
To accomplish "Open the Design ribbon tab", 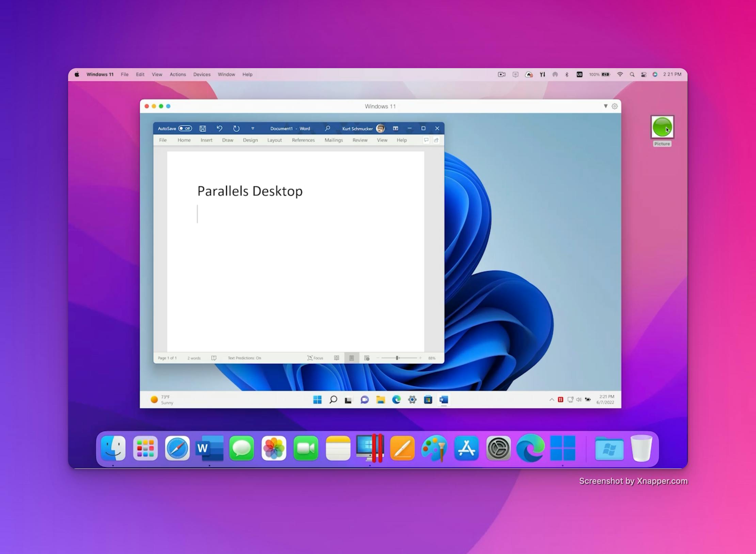I will click(x=250, y=140).
